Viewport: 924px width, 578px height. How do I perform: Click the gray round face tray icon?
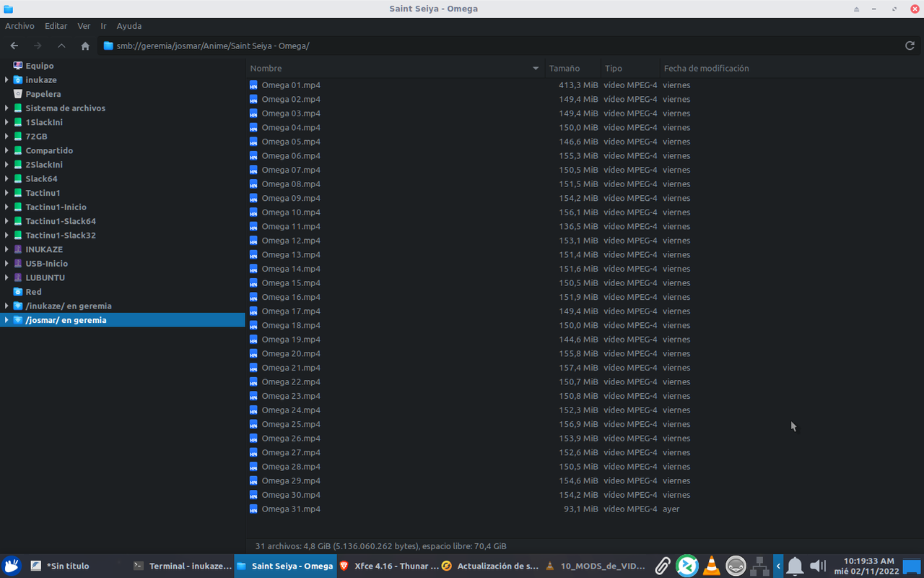click(736, 566)
